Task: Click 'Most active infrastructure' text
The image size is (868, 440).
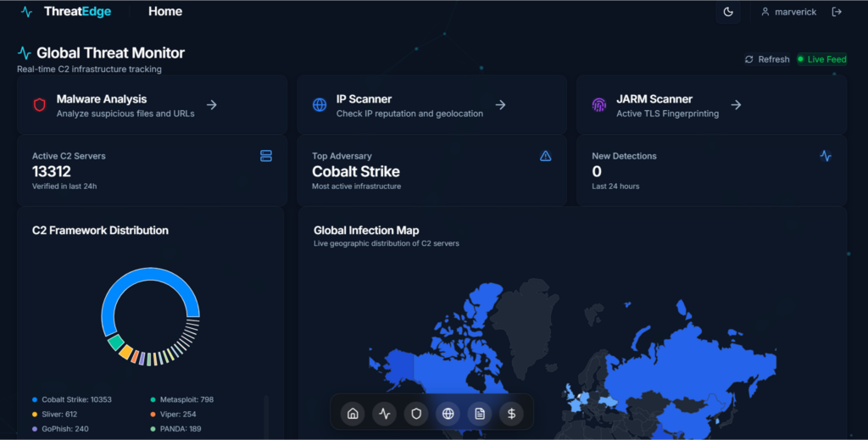Action: point(357,187)
